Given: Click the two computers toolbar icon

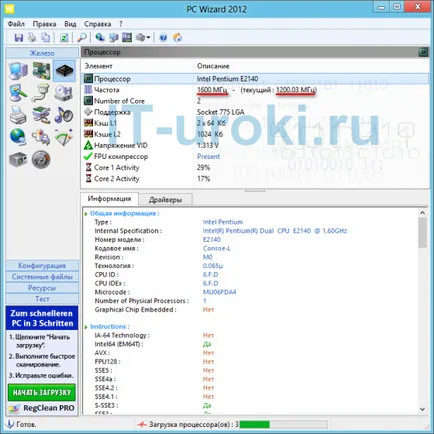Looking at the screenshot, I should [x=113, y=37].
